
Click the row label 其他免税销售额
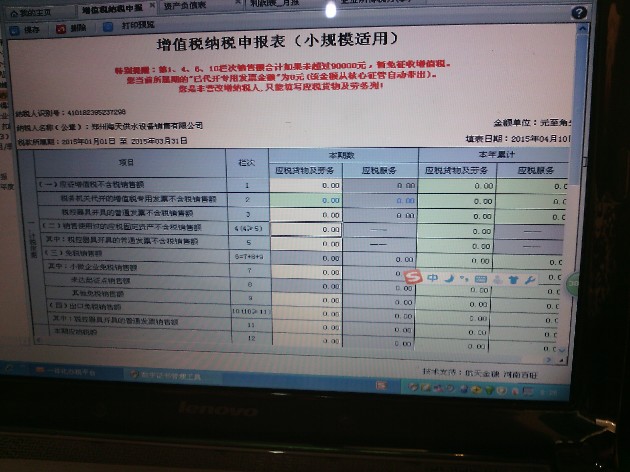pyautogui.click(x=98, y=294)
